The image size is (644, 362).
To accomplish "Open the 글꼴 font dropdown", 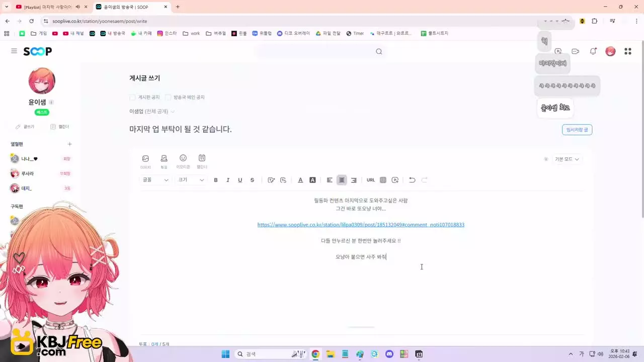I will pyautogui.click(x=155, y=180).
